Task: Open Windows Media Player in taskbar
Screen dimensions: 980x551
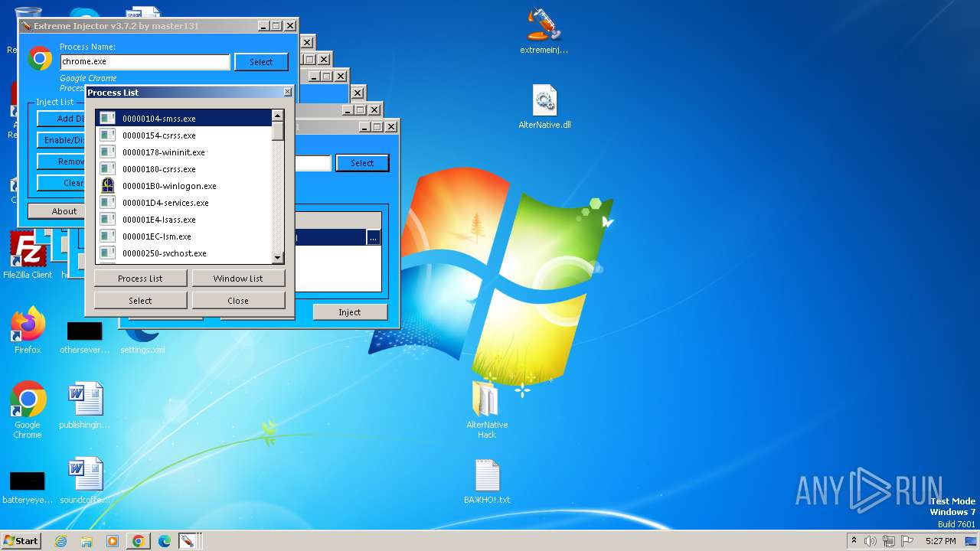Action: click(x=113, y=541)
